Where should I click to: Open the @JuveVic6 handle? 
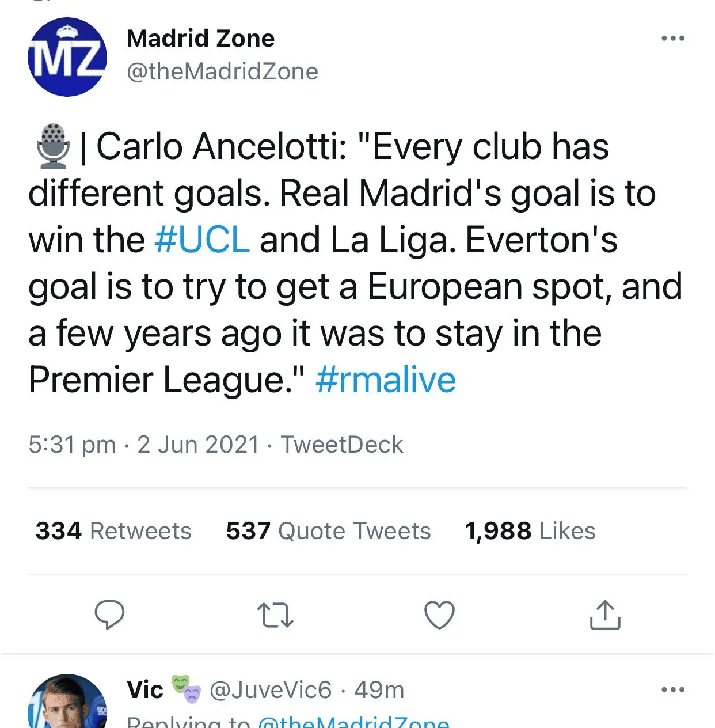[271, 690]
